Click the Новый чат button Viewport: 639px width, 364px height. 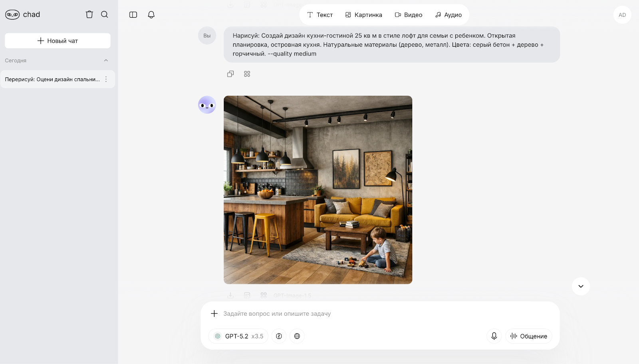point(58,41)
